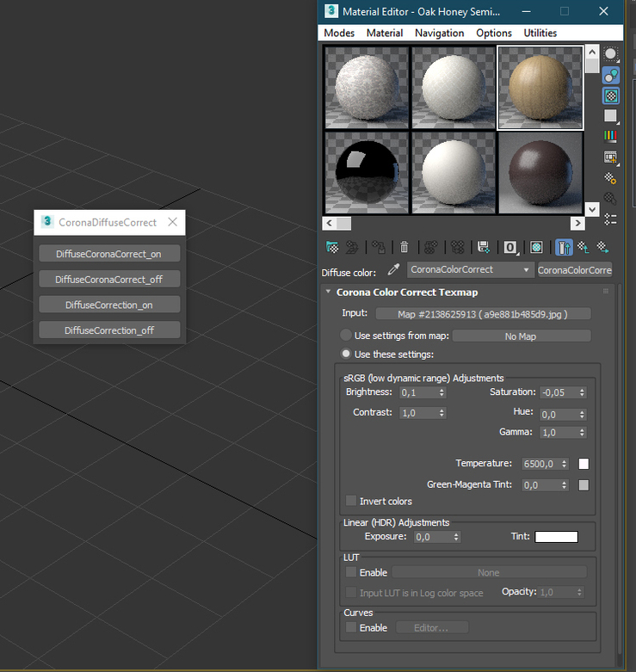Image resolution: width=636 pixels, height=672 pixels.
Task: Select the Use these settings radio button
Action: point(346,354)
